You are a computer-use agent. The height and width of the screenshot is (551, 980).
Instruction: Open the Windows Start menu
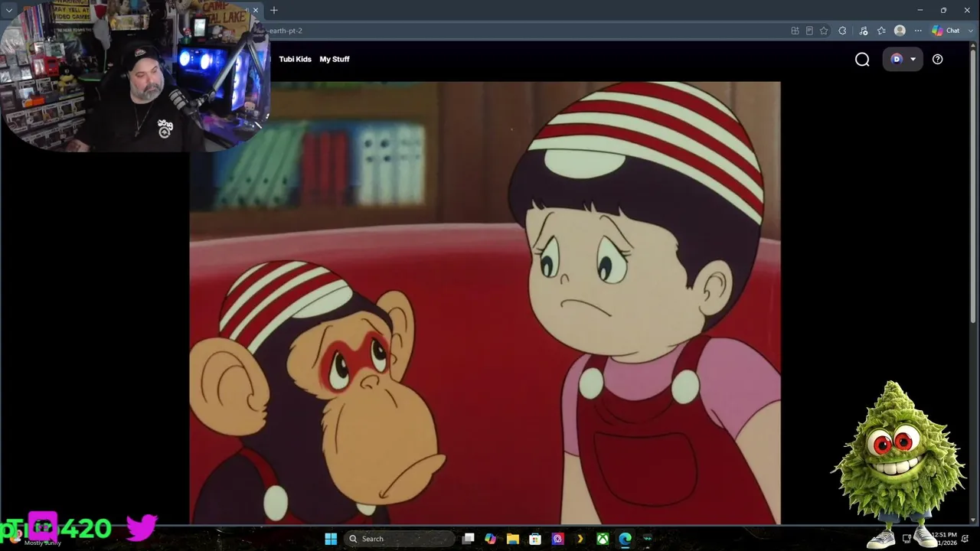[x=331, y=539]
